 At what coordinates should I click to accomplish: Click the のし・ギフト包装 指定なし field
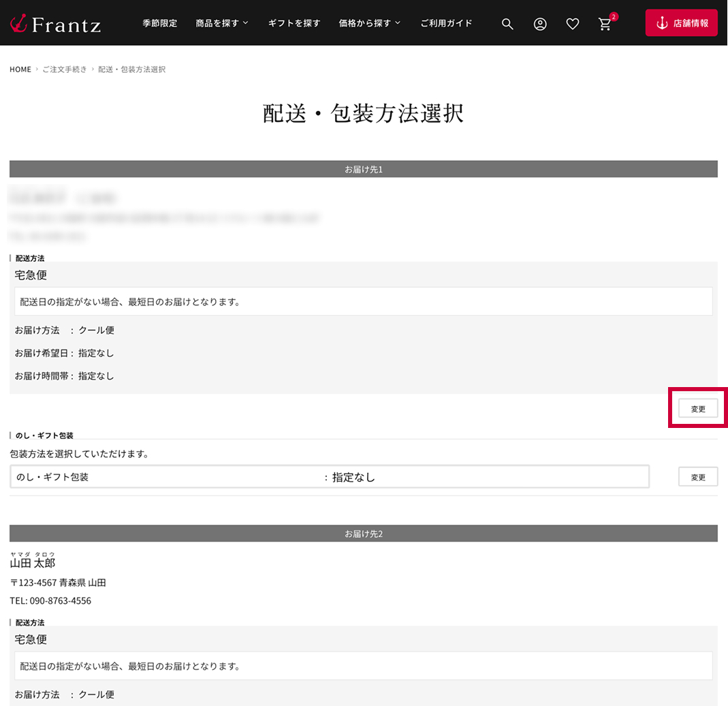click(330, 477)
